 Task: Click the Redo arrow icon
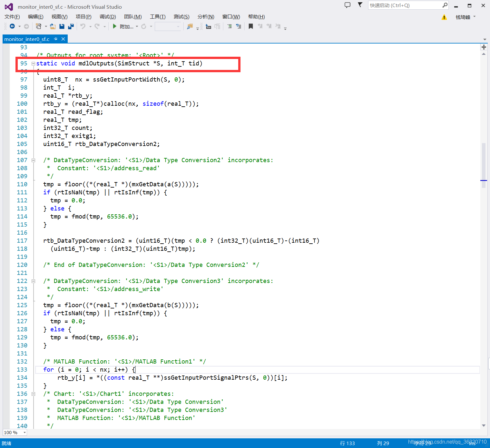coord(97,26)
